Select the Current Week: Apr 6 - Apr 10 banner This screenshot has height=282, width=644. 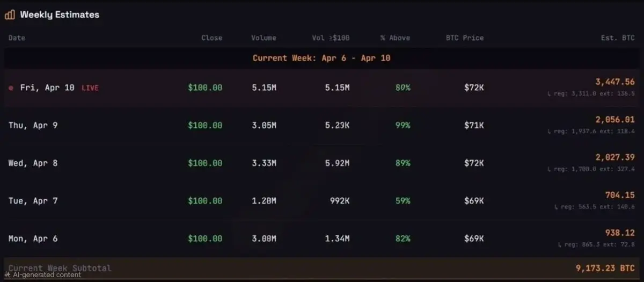[x=321, y=58]
